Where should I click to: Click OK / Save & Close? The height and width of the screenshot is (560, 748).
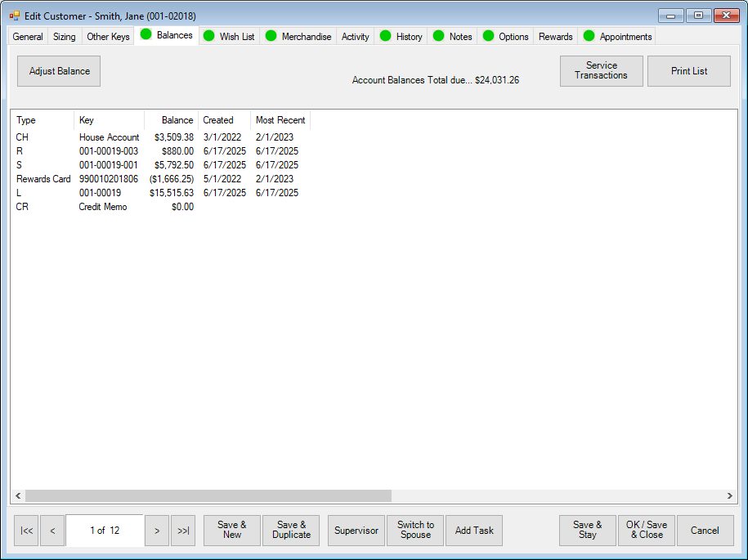pos(646,531)
